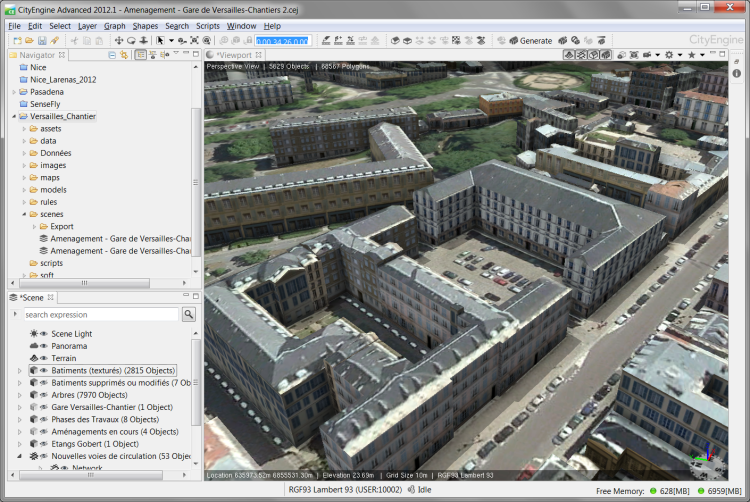Select Aménagements en cours layer
Viewport: 750px width, 502px height.
pyautogui.click(x=115, y=432)
